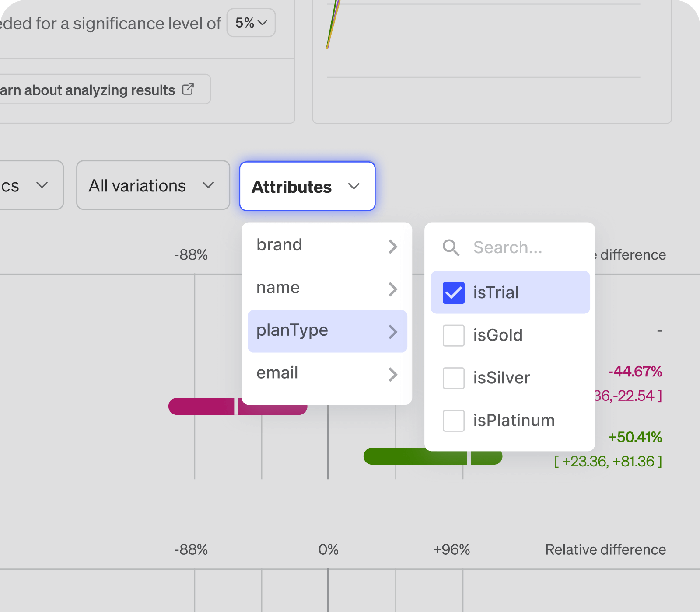Screen dimensions: 700x612
Task: Select the brand attribute menu item
Action: [x=280, y=245]
